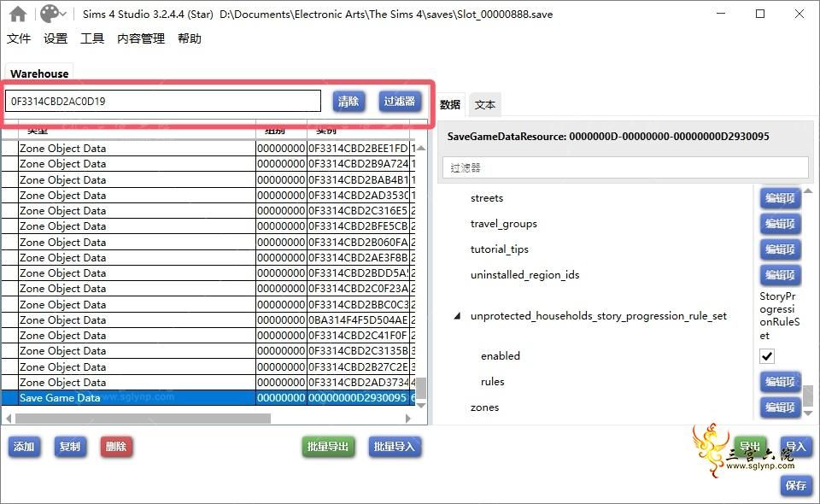The image size is (820, 504).
Task: Click the 保存 button to save
Action: pos(796,485)
